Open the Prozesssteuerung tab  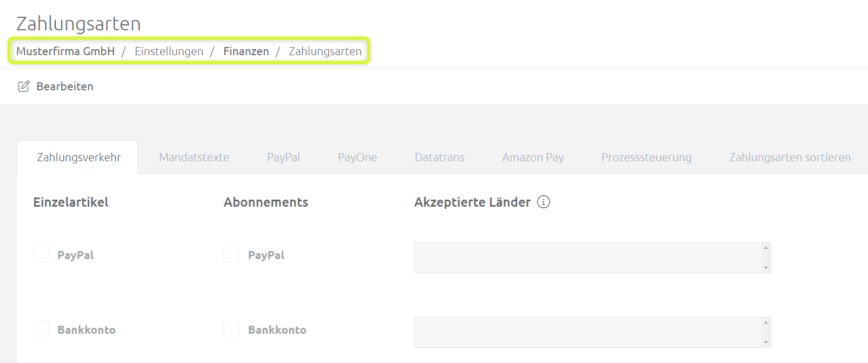pyautogui.click(x=646, y=157)
